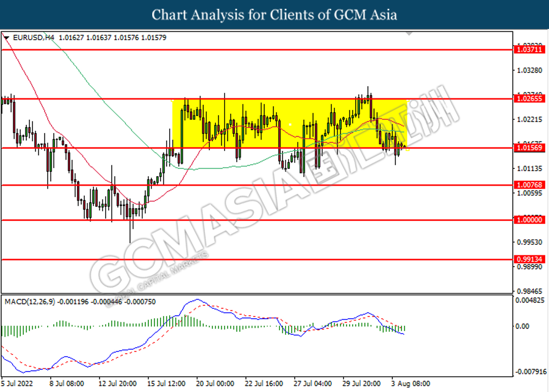Click the 0.99134 red price label
The height and width of the screenshot is (392, 549).
[x=529, y=260]
